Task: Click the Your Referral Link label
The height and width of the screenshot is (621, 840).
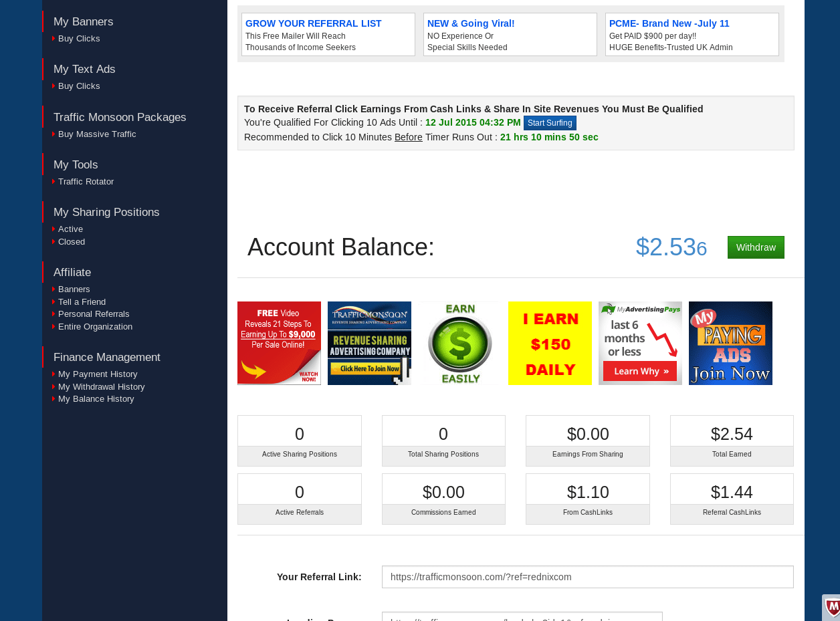Action: coord(319,577)
